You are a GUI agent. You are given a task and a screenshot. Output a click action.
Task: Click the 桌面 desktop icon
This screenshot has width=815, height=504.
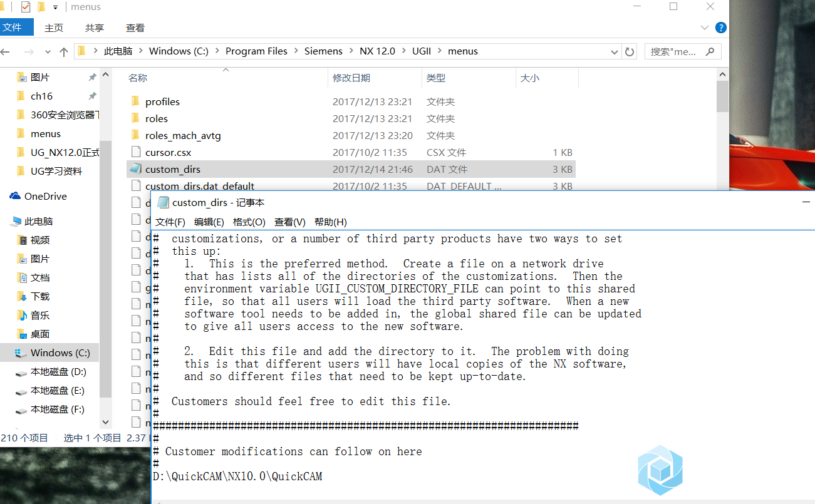[x=23, y=334]
